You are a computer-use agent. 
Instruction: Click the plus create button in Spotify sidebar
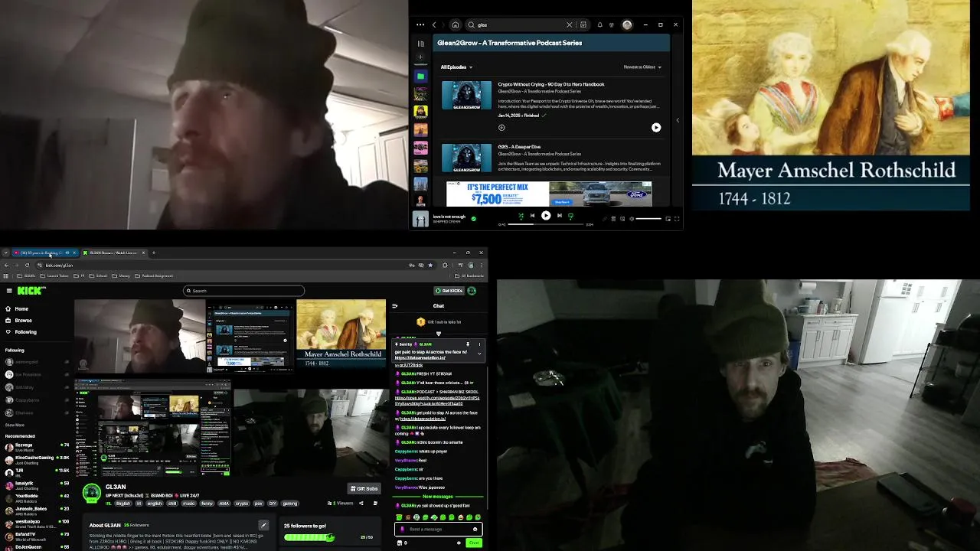tap(420, 57)
